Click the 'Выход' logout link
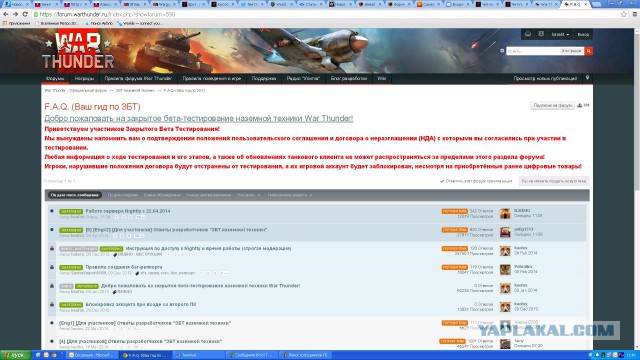This screenshot has width=640, height=360. pyautogui.click(x=583, y=34)
